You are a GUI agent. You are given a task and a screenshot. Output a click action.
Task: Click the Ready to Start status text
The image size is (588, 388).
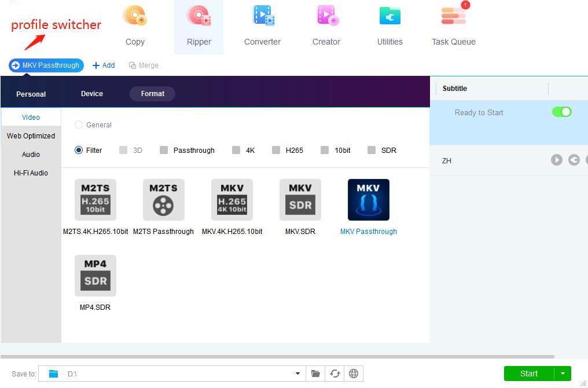click(479, 112)
